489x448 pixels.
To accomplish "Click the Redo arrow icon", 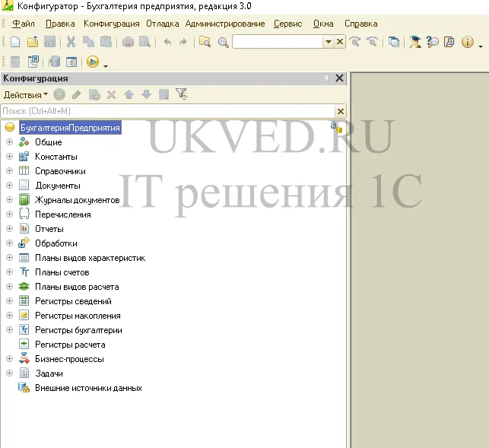I will click(183, 42).
